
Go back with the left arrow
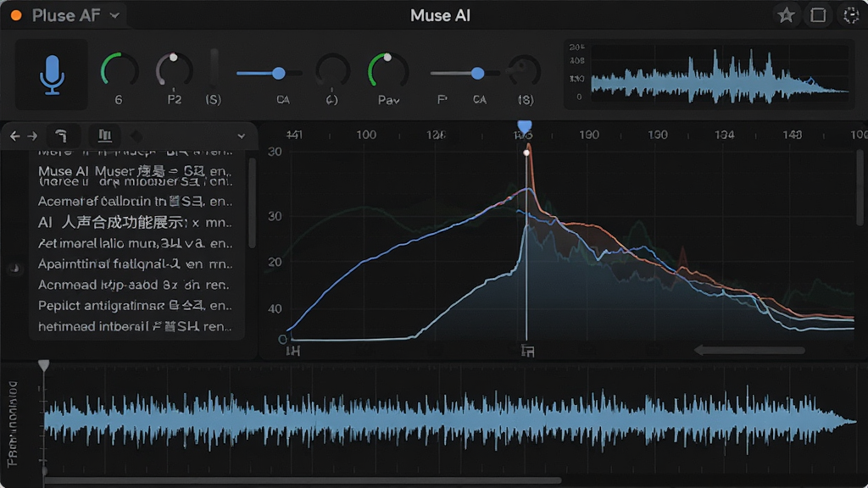click(15, 136)
